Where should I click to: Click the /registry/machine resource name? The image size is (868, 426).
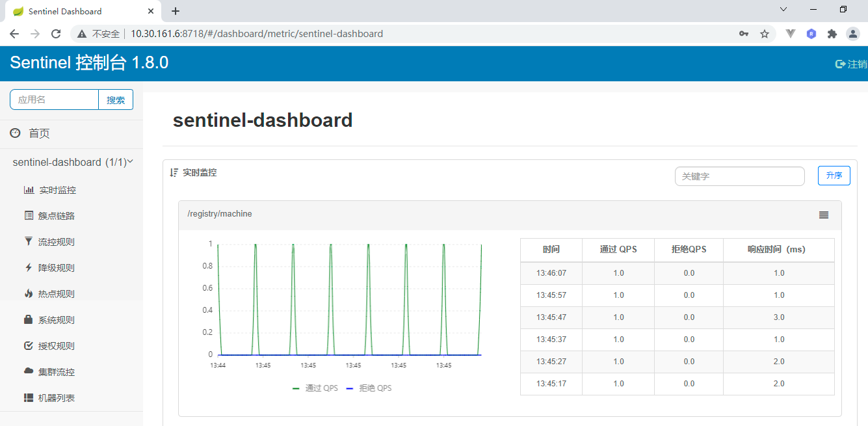pos(220,214)
